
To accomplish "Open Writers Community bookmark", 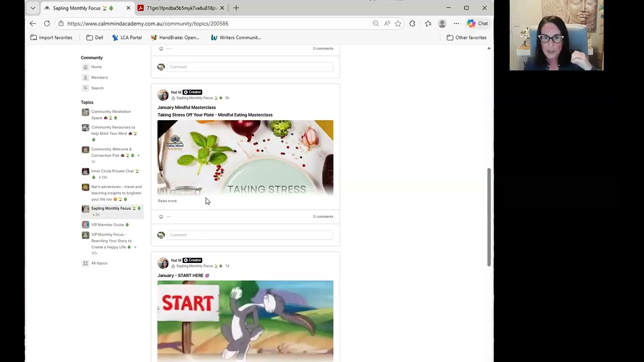I will click(236, 38).
